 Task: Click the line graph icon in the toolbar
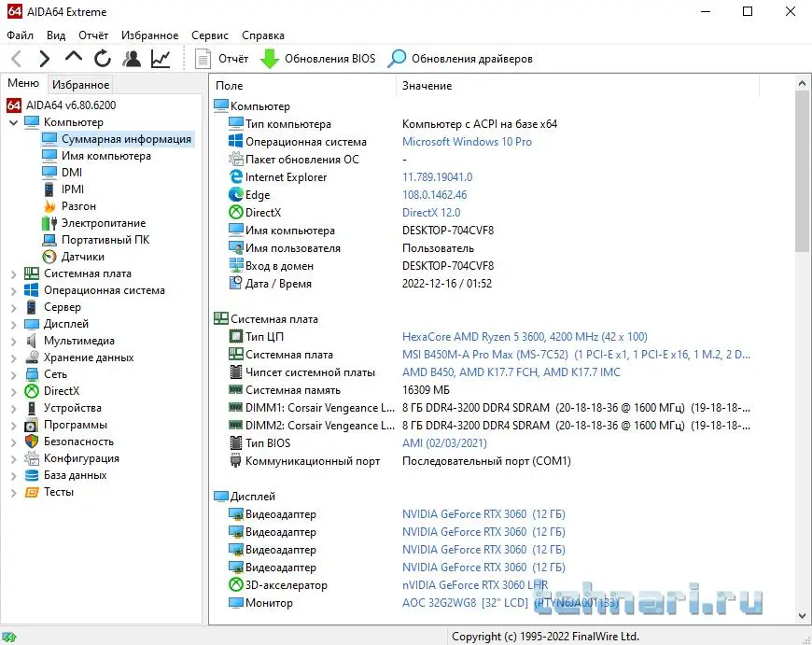(161, 59)
